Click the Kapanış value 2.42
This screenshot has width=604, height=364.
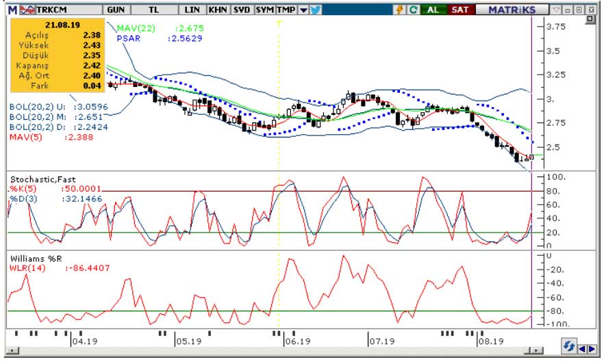point(92,66)
